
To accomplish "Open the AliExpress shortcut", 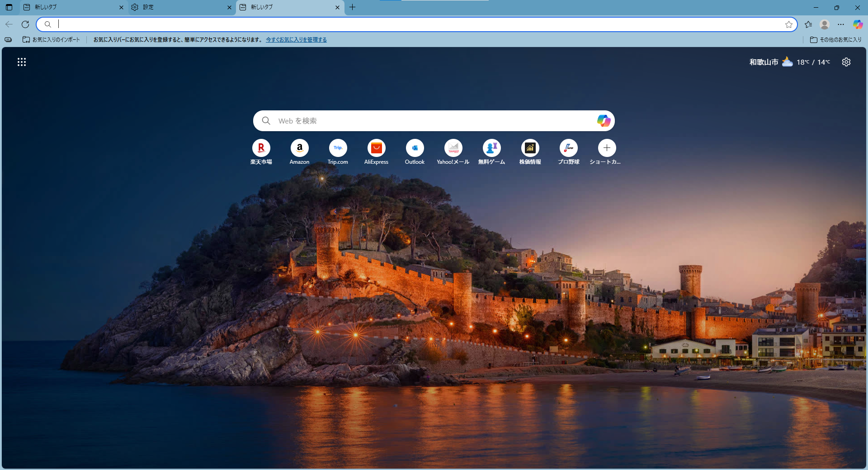I will 376,148.
